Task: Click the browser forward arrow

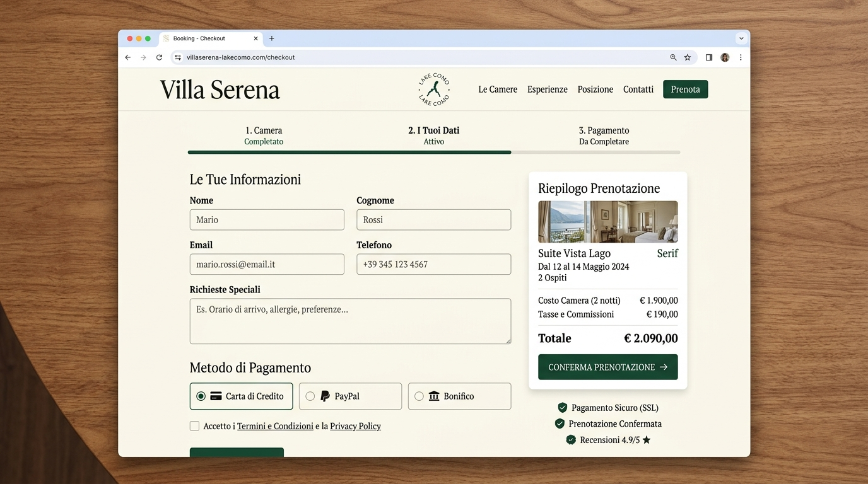Action: coord(143,57)
